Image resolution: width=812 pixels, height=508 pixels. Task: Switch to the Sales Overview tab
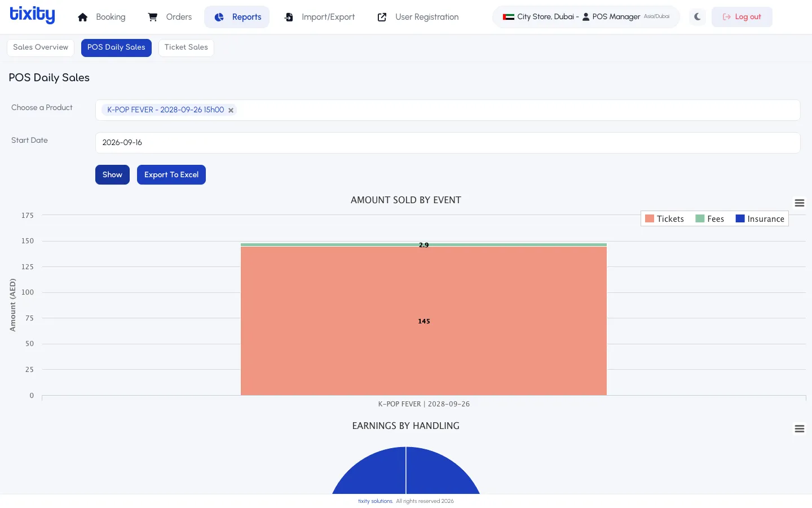coord(41,47)
